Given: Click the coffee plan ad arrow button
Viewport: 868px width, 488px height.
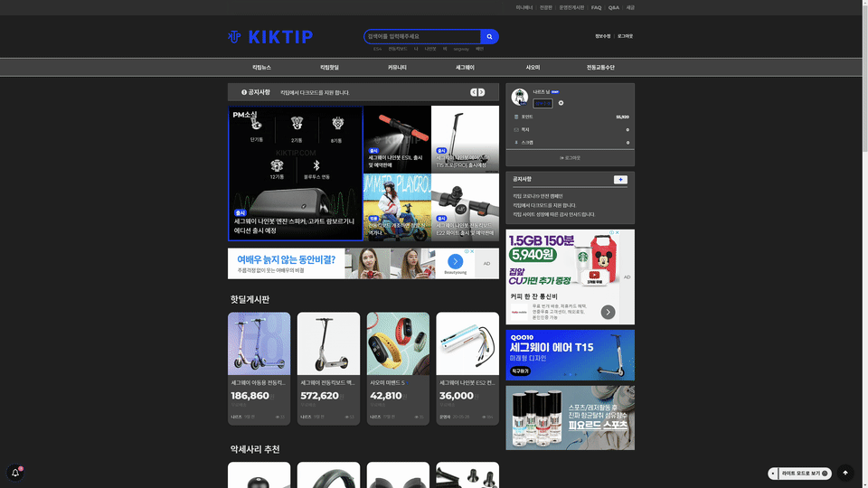Looking at the screenshot, I should 608,312.
